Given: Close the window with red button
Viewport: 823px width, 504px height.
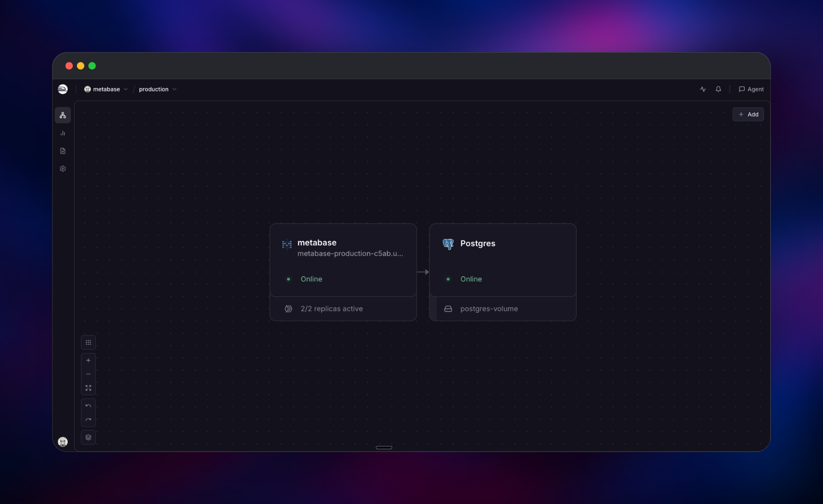Looking at the screenshot, I should coord(69,66).
